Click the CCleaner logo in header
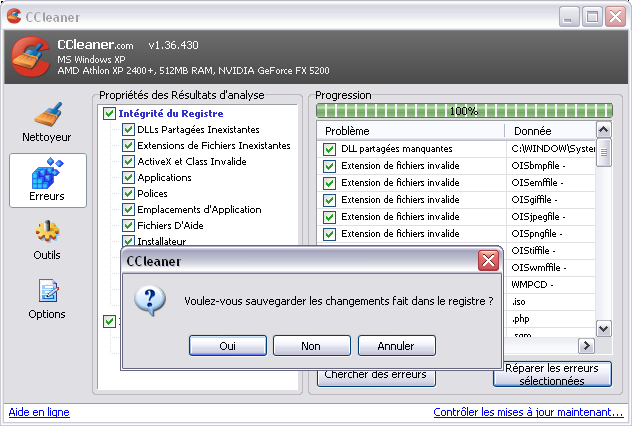This screenshot has width=632, height=426. (31, 57)
